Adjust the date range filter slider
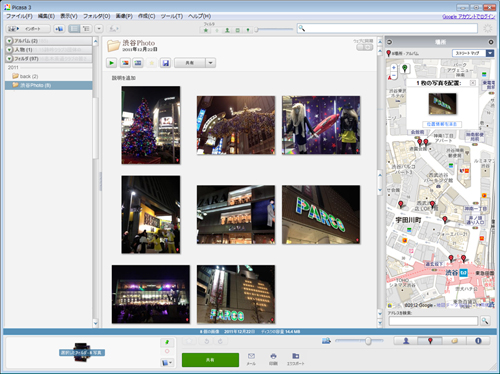 256,30
